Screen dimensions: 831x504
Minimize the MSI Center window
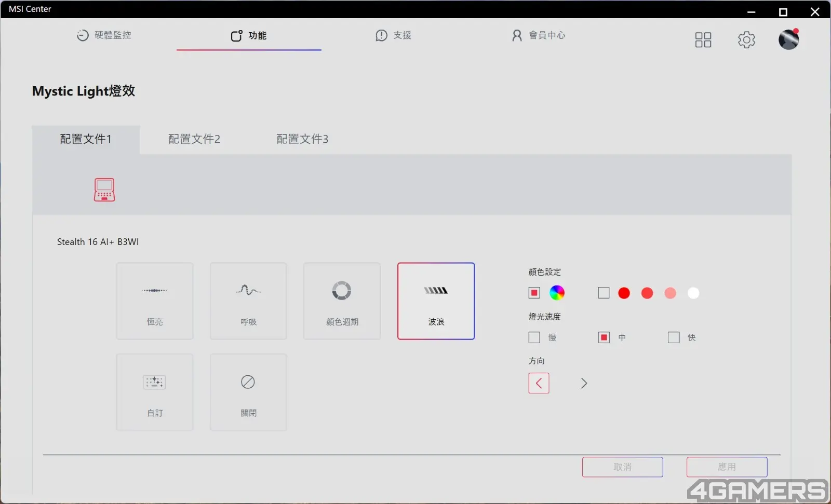752,11
